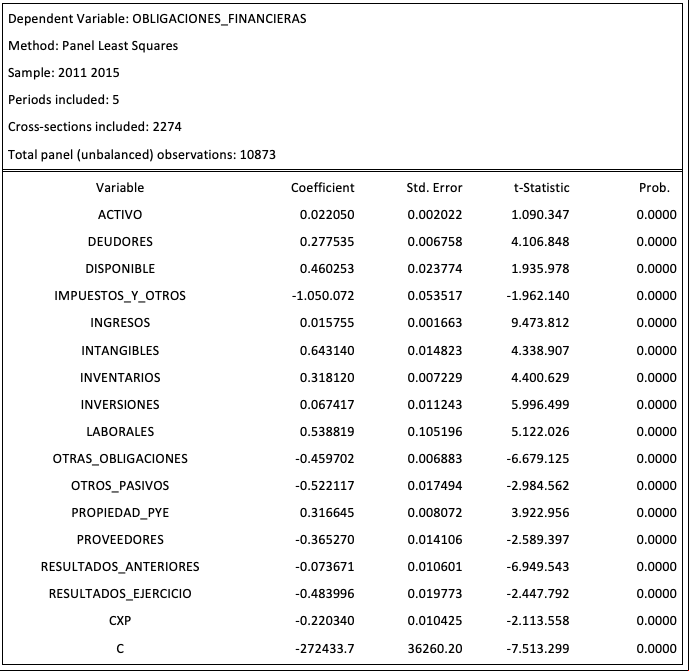
Task: Click the IMPUESTOS_Y_OTROS coefficient value -1.050.072
Action: tap(323, 296)
